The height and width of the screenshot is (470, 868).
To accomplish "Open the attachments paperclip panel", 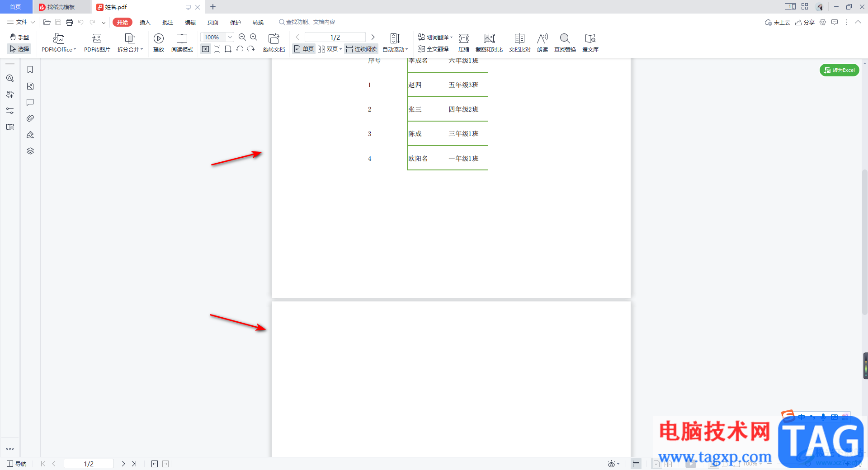I will pos(30,118).
